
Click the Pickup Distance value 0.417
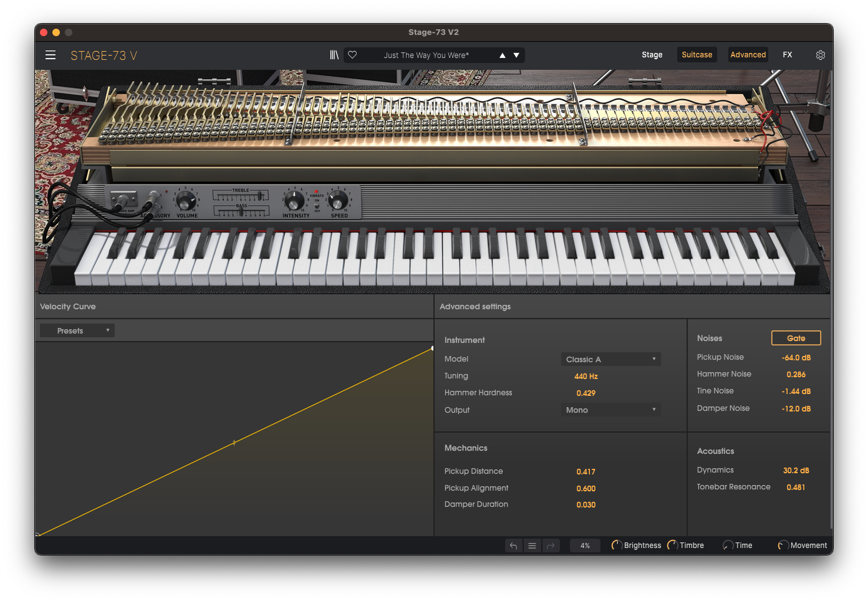pyautogui.click(x=586, y=472)
